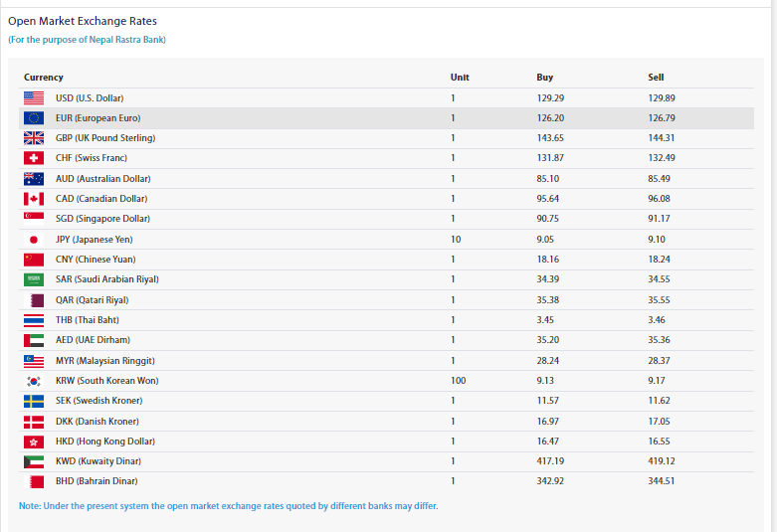
Task: Click the BHD (Bahrain Dinar) label
Action: (x=95, y=481)
